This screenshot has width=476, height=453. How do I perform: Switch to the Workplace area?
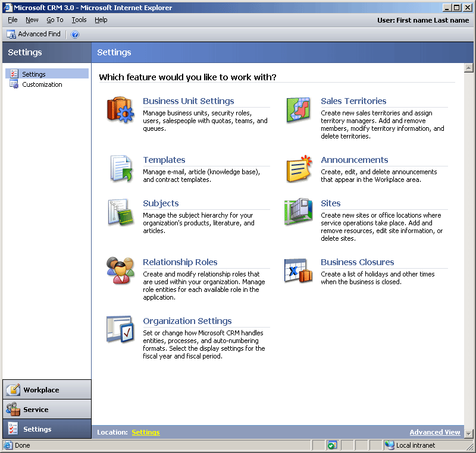(47, 389)
